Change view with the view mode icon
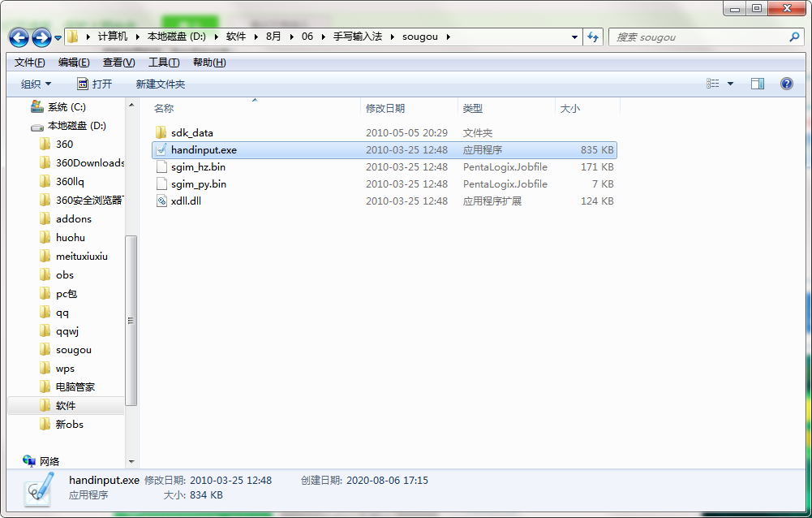Image resolution: width=812 pixels, height=518 pixels. coord(712,84)
